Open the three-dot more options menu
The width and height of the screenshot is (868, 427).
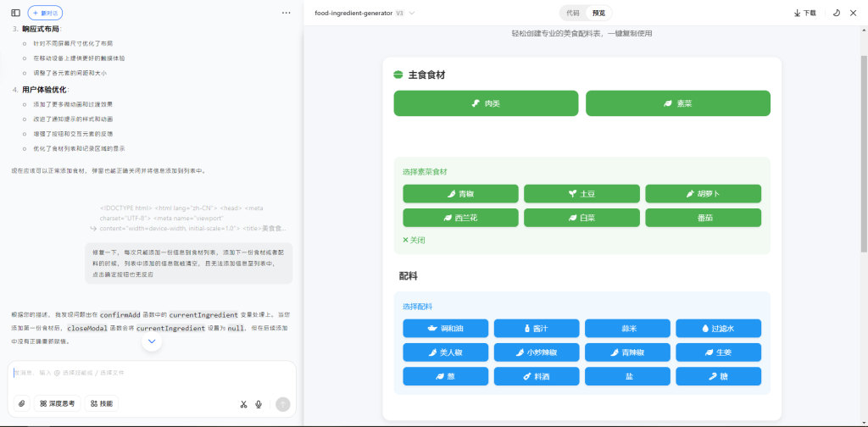pyautogui.click(x=287, y=13)
